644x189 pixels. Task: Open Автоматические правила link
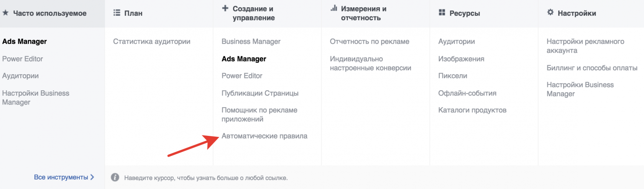click(264, 136)
